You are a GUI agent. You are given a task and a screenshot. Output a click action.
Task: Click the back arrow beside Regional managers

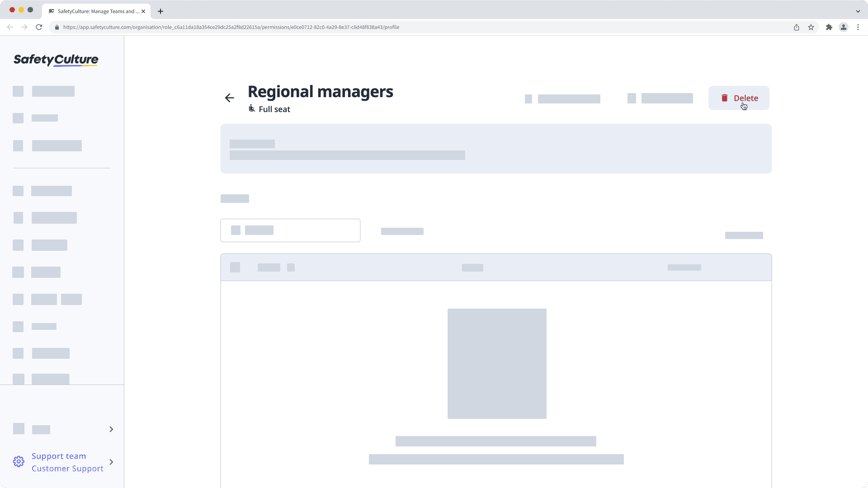click(230, 98)
